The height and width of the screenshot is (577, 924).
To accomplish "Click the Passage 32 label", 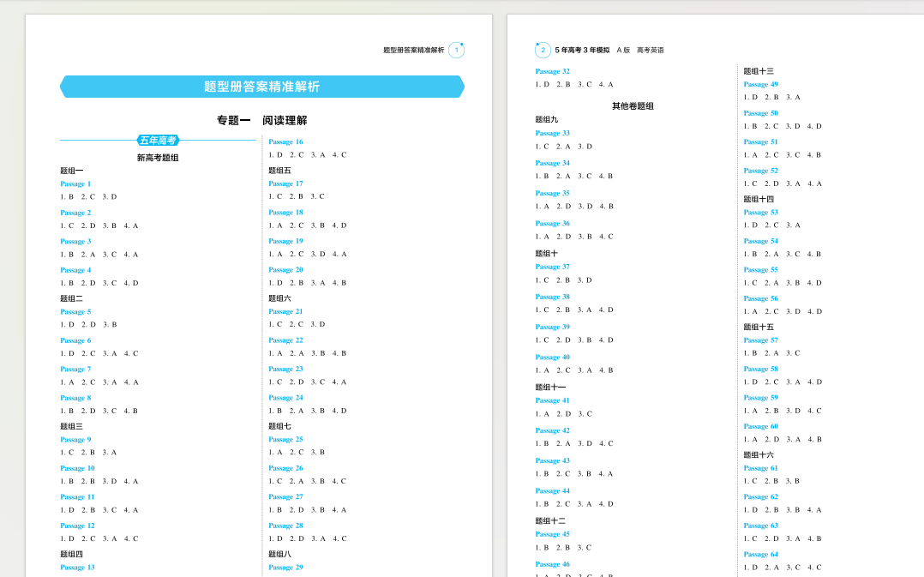I will coord(552,71).
